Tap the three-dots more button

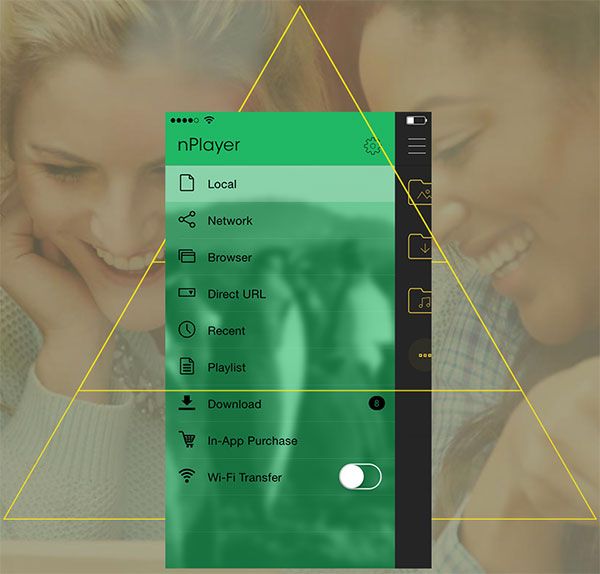pyautogui.click(x=421, y=355)
